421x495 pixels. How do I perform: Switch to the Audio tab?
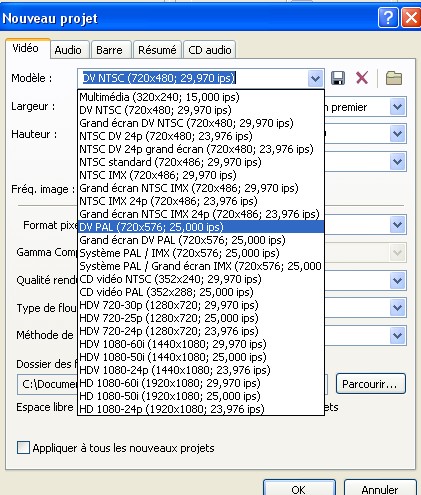(x=68, y=50)
